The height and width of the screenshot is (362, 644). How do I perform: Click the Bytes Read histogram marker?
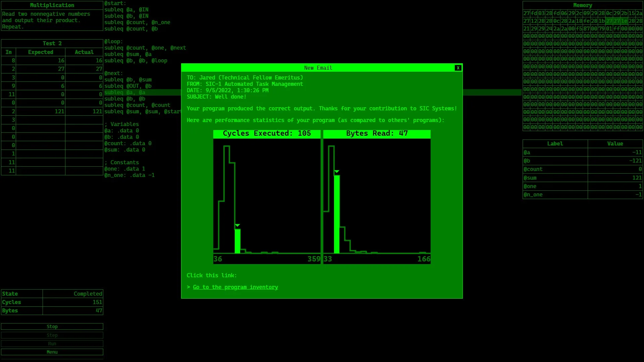337,172
